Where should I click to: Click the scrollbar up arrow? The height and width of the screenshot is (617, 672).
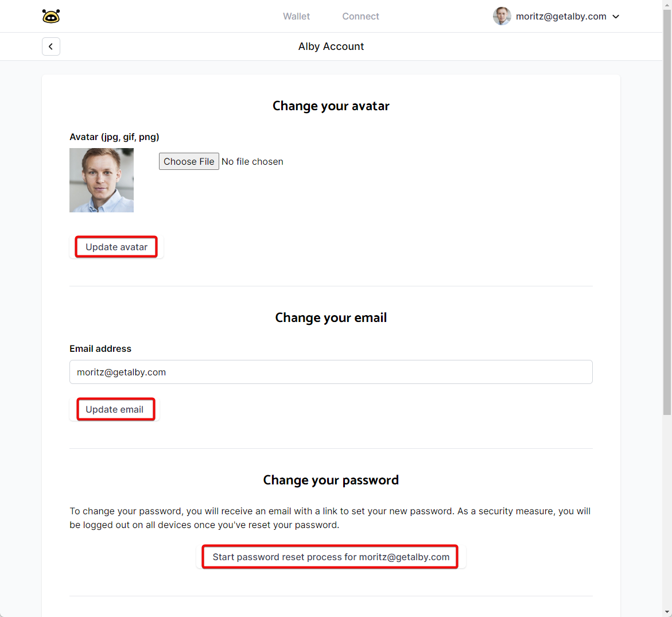tap(667, 5)
